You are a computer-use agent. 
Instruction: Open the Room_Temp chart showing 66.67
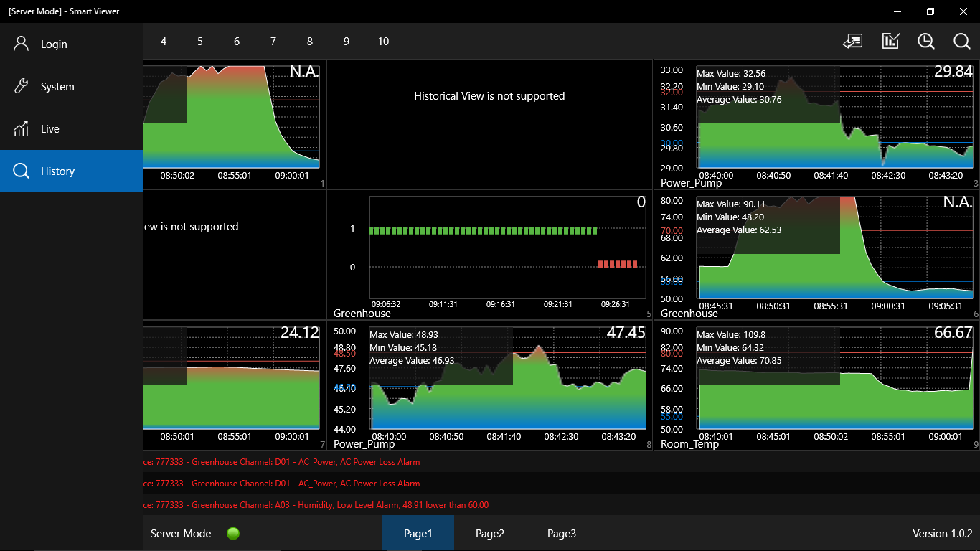point(816,385)
